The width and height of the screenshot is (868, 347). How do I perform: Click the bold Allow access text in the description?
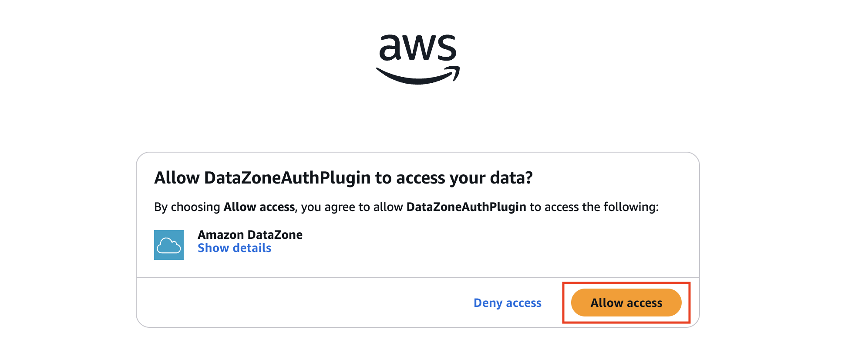[x=259, y=207]
